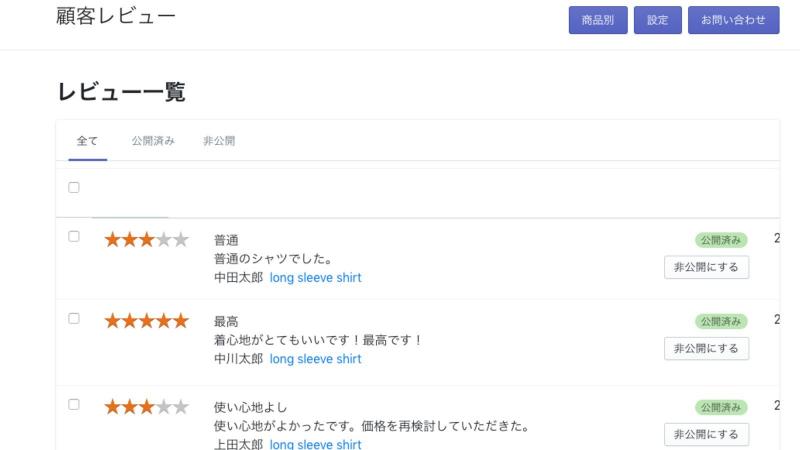Viewport: 800px width, 450px height.
Task: Click 非公開にする for the 普通 review
Action: [x=706, y=267]
